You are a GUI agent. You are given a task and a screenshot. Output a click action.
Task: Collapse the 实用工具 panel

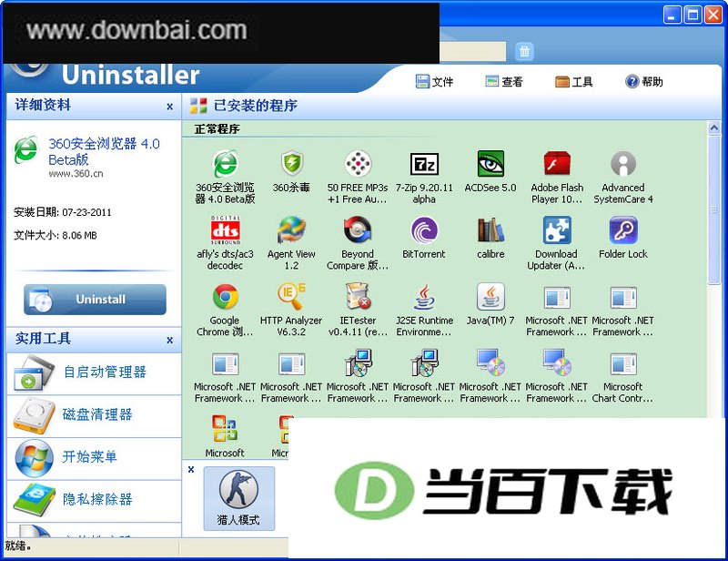tap(170, 341)
